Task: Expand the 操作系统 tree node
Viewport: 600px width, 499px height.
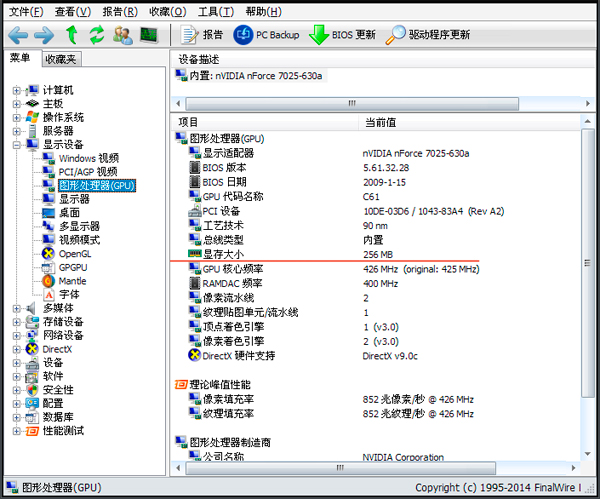Action: (16, 118)
